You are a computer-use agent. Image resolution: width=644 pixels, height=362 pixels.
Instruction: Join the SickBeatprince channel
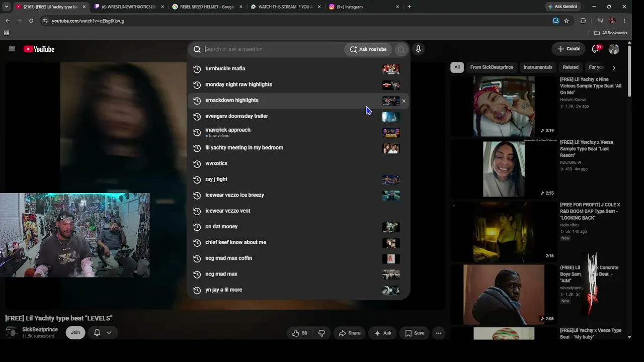(75, 332)
